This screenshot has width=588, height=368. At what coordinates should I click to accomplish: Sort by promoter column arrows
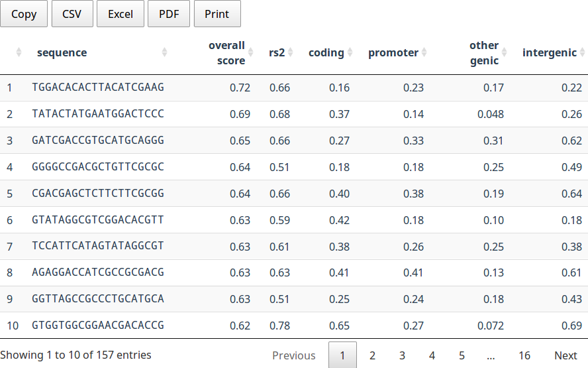point(424,52)
